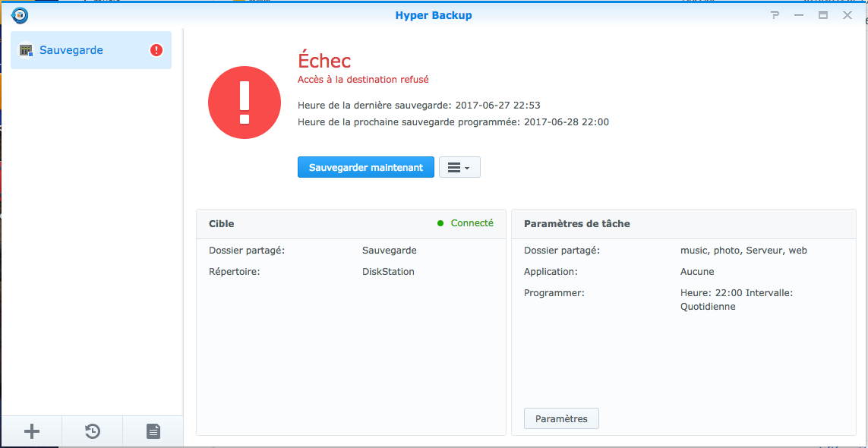868x448 pixels.
Task: Click the DiskStation directory value
Action: (388, 271)
